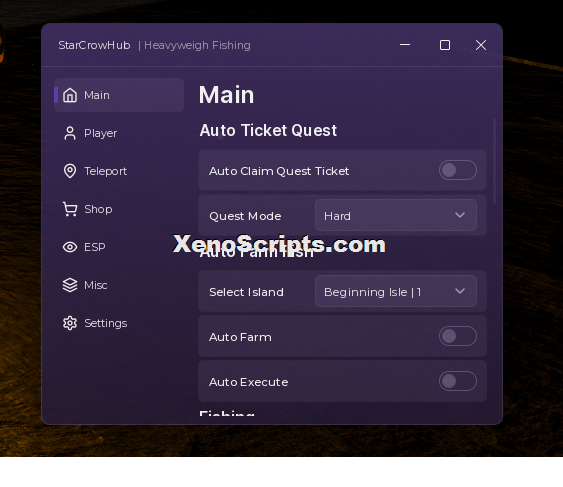Click the Shop cart icon
The image size is (563, 487).
pyautogui.click(x=70, y=209)
